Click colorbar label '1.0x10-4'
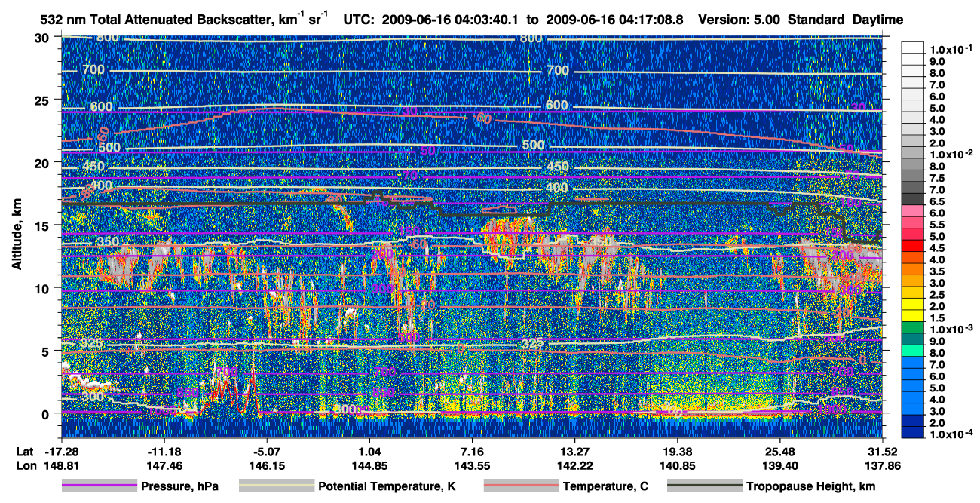The image size is (980, 503). (951, 434)
